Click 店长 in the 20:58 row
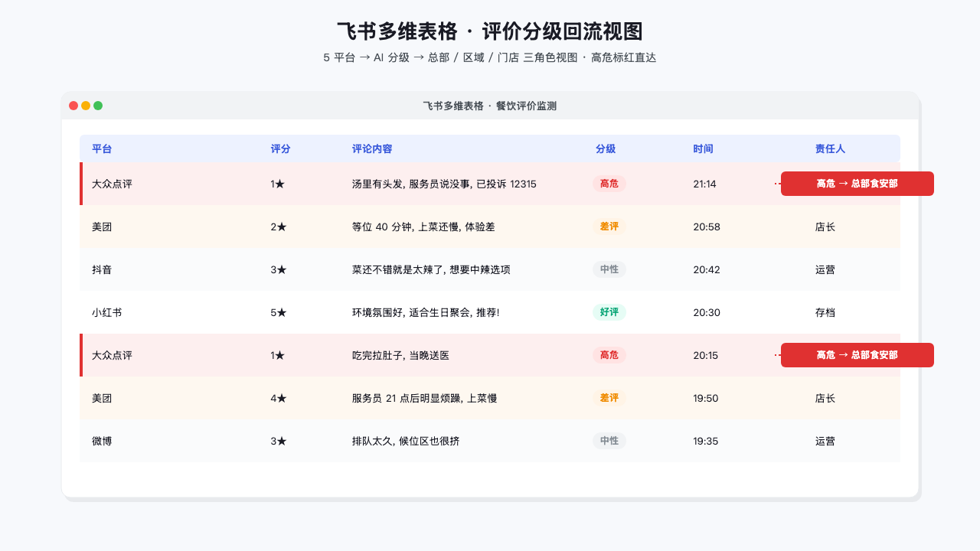 (x=825, y=227)
